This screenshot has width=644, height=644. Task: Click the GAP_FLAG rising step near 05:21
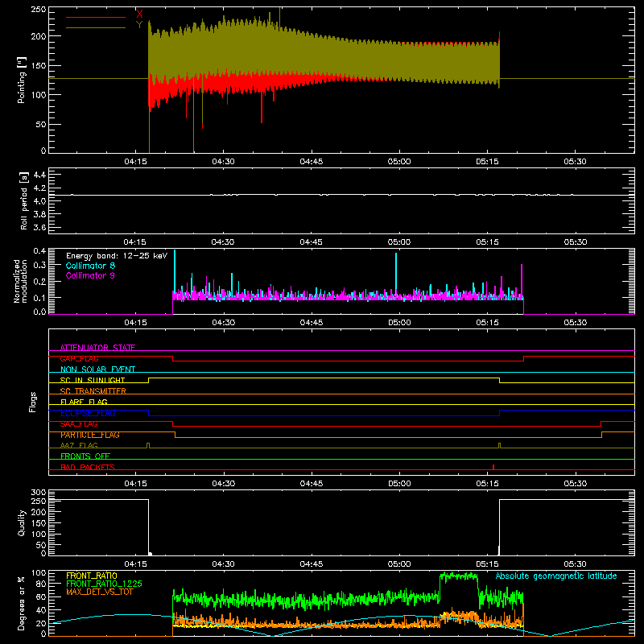[524, 358]
